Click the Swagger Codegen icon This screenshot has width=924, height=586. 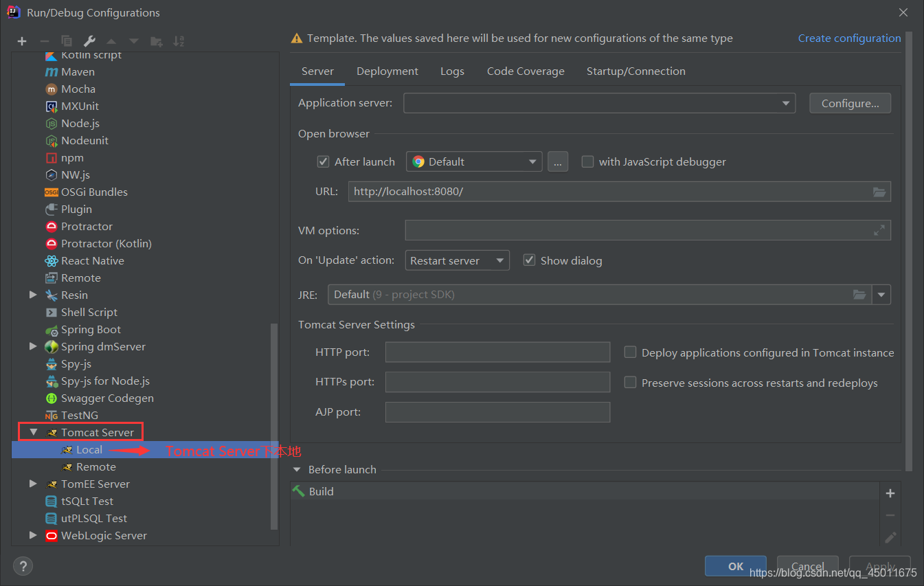(51, 398)
